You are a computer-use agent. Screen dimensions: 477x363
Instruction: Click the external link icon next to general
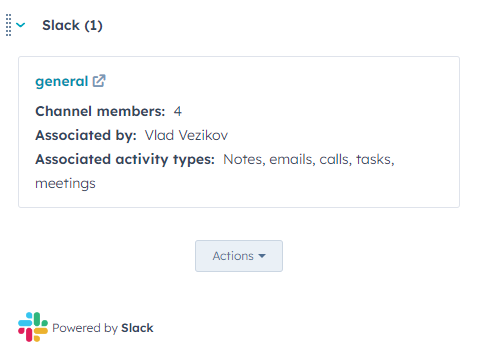tap(99, 81)
